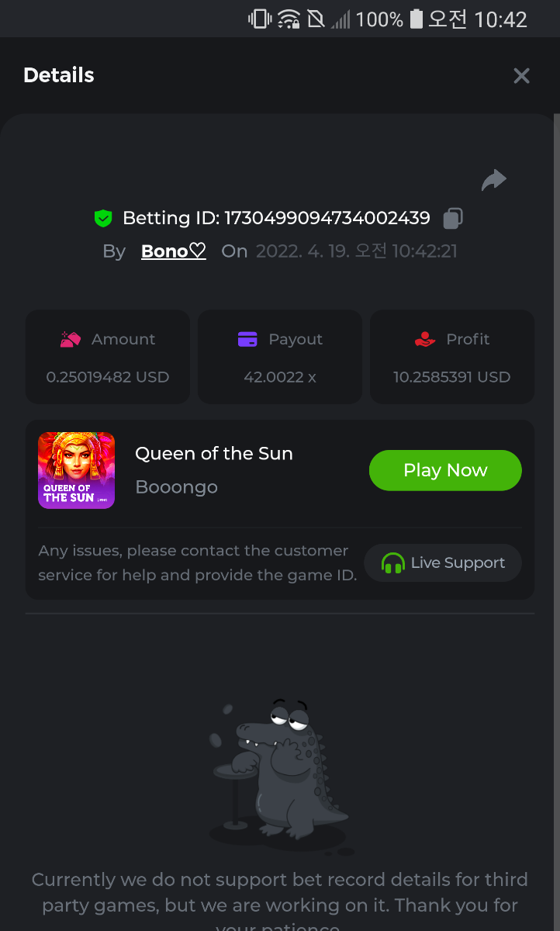Copy the Betting ID with copy icon
Image resolution: width=560 pixels, height=931 pixels.
coord(453,219)
